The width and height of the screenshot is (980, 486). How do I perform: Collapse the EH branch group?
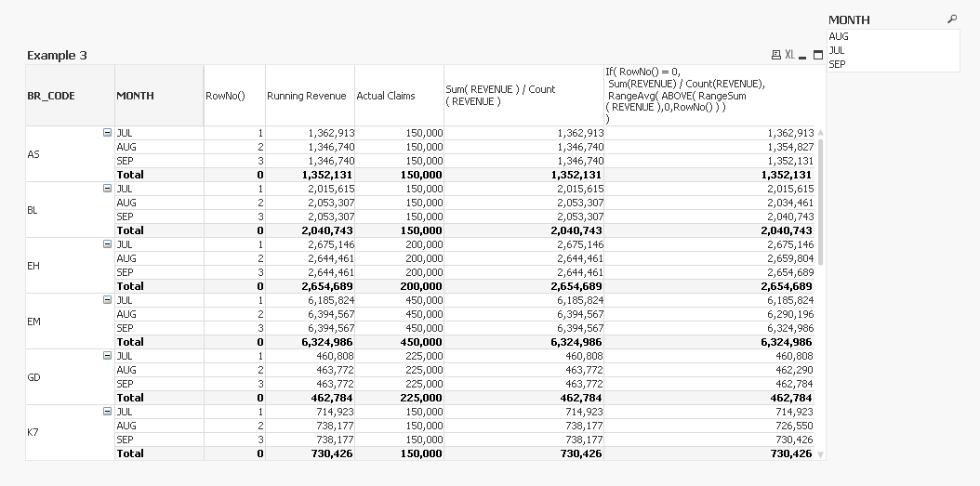[108, 244]
